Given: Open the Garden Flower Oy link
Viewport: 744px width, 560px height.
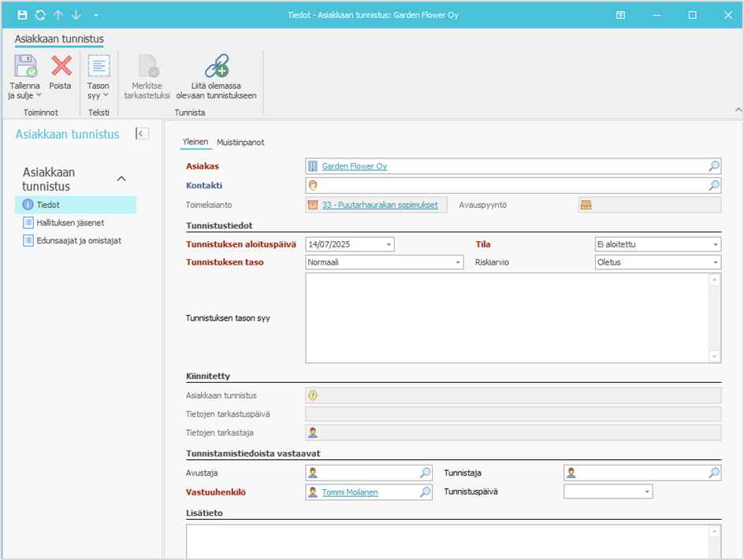Looking at the screenshot, I should 354,166.
